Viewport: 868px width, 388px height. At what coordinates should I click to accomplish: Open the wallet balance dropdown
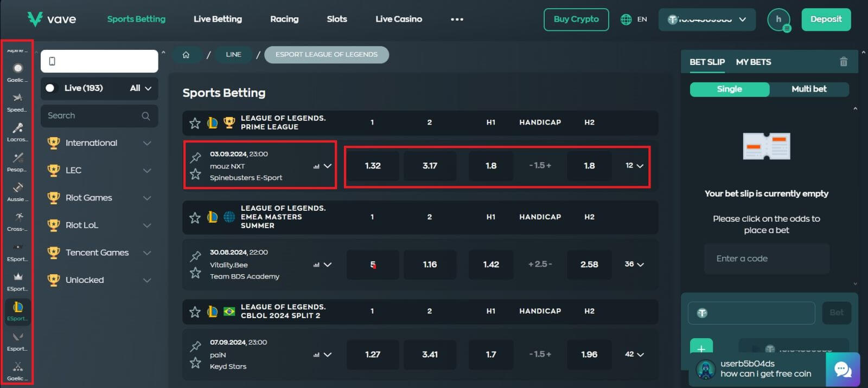707,20
